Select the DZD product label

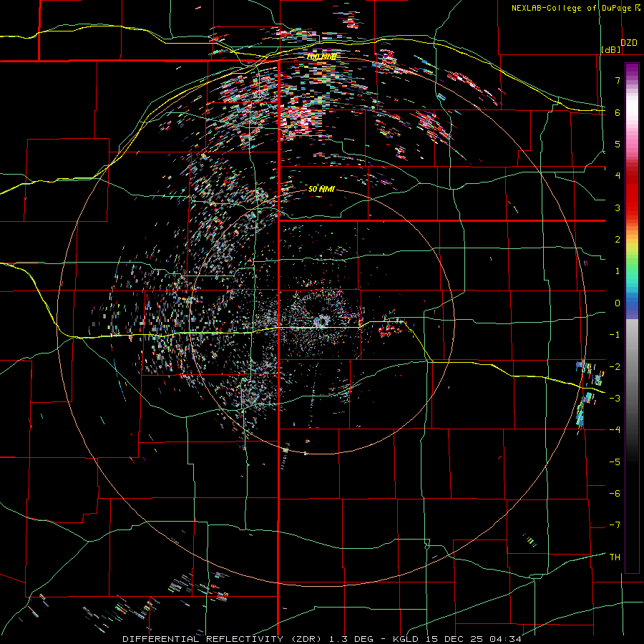[x=629, y=43]
